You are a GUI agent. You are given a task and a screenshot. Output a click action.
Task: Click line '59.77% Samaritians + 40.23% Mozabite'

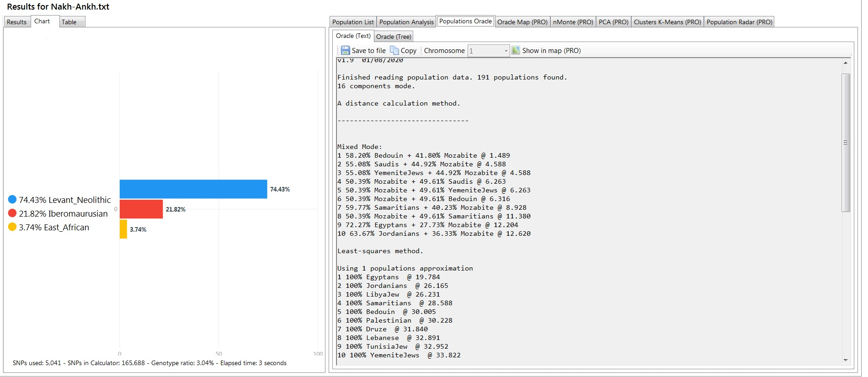tap(432, 207)
